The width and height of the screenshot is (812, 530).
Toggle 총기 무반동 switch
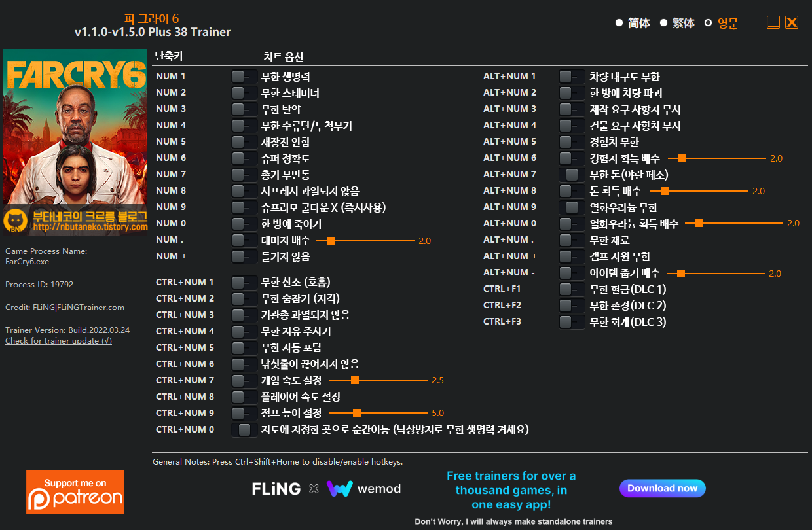click(x=245, y=175)
